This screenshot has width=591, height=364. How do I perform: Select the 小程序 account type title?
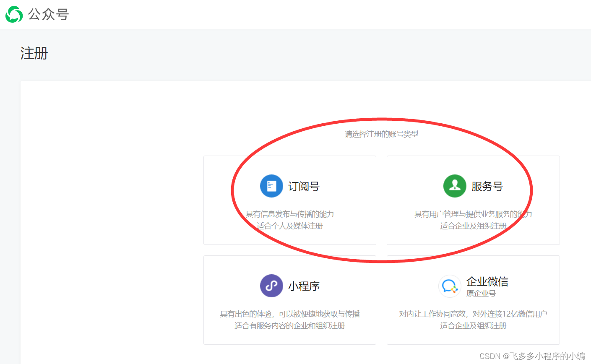click(x=304, y=286)
